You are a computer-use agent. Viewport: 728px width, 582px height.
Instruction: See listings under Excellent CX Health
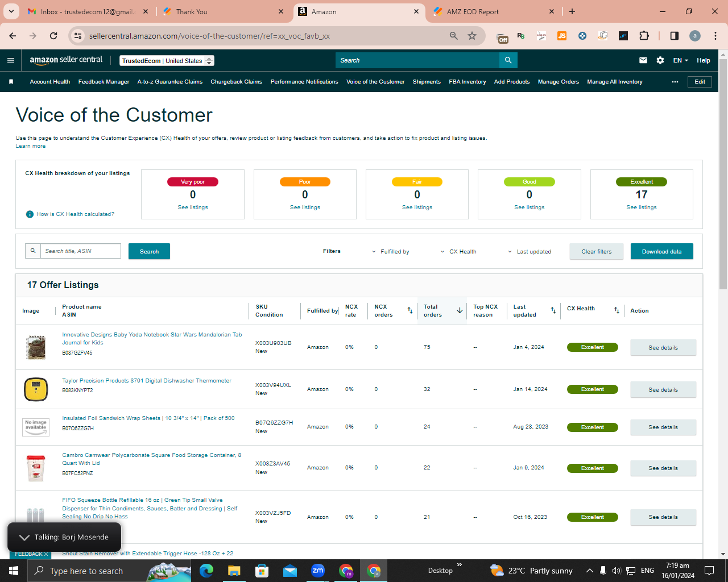[x=642, y=207]
